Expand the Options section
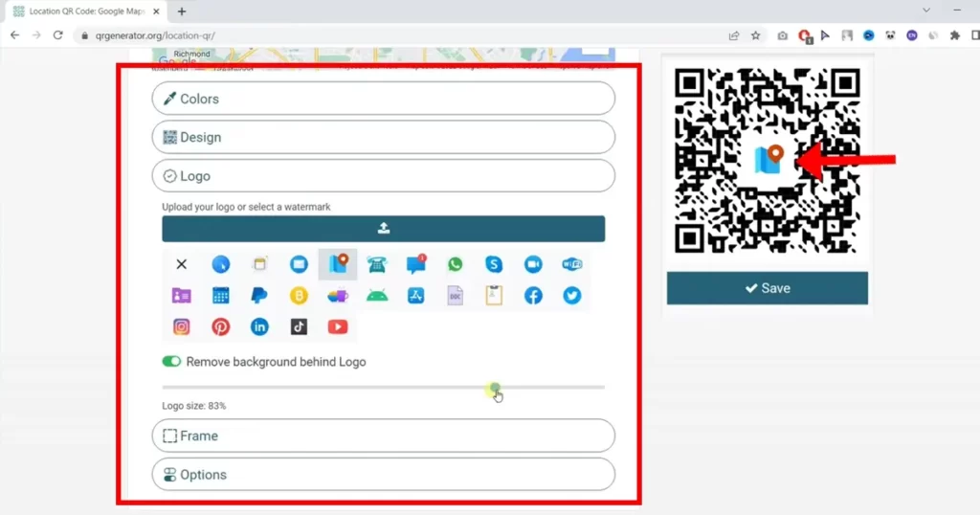Screen dimensions: 980x515 [x=383, y=475]
